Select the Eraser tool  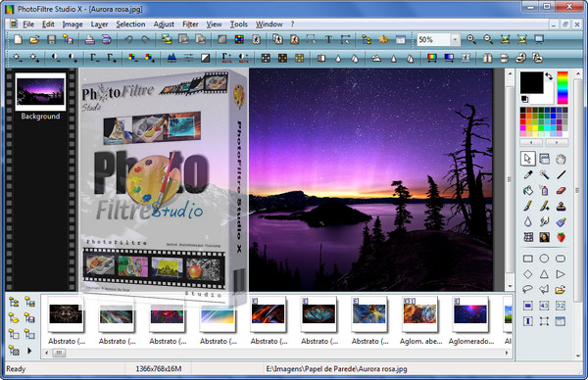(561, 190)
